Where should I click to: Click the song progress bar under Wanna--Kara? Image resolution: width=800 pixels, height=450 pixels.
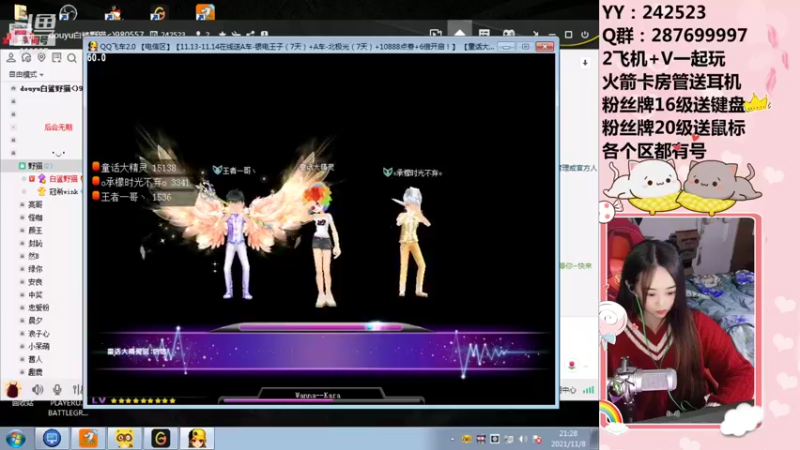pos(321,401)
